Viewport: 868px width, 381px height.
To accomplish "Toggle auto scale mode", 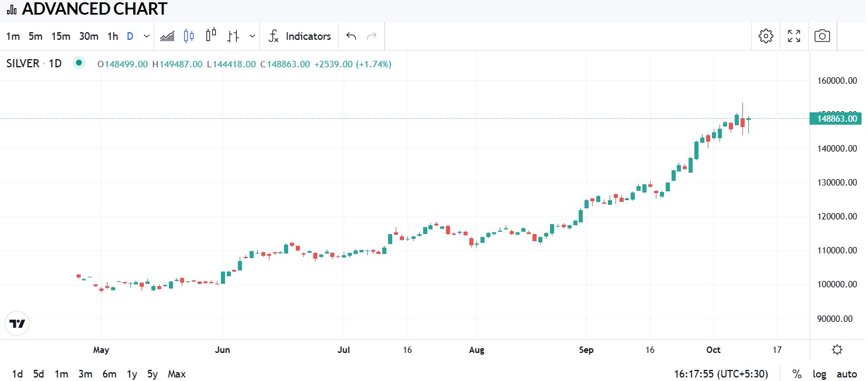I will pyautogui.click(x=846, y=374).
